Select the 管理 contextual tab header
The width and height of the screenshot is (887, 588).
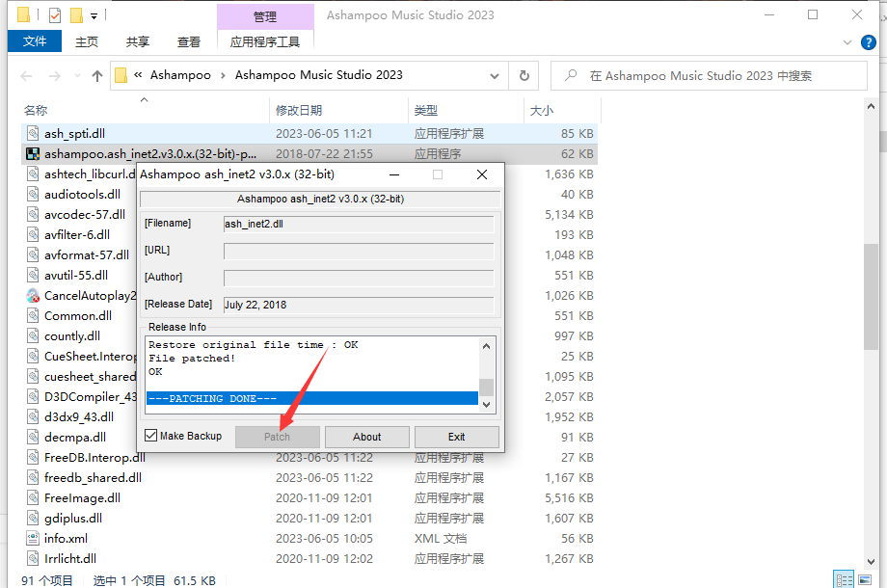tap(265, 17)
